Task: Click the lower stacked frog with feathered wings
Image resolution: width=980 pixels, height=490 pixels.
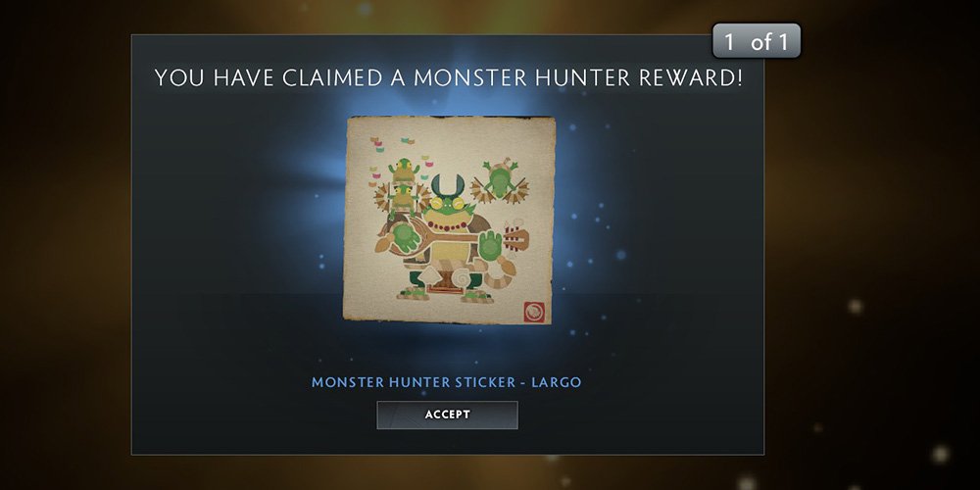Action: tap(403, 200)
